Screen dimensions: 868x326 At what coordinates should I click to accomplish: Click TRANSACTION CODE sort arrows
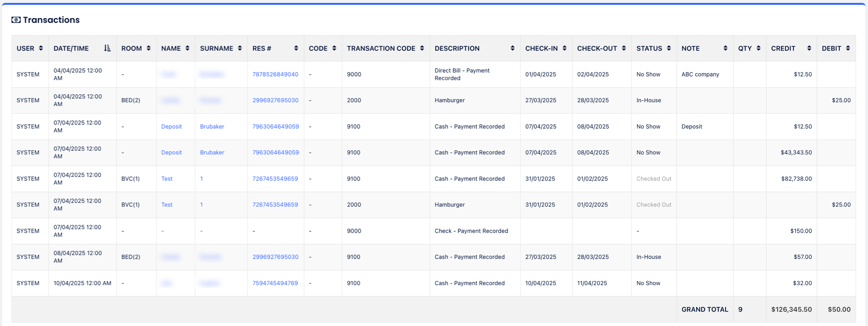click(422, 48)
